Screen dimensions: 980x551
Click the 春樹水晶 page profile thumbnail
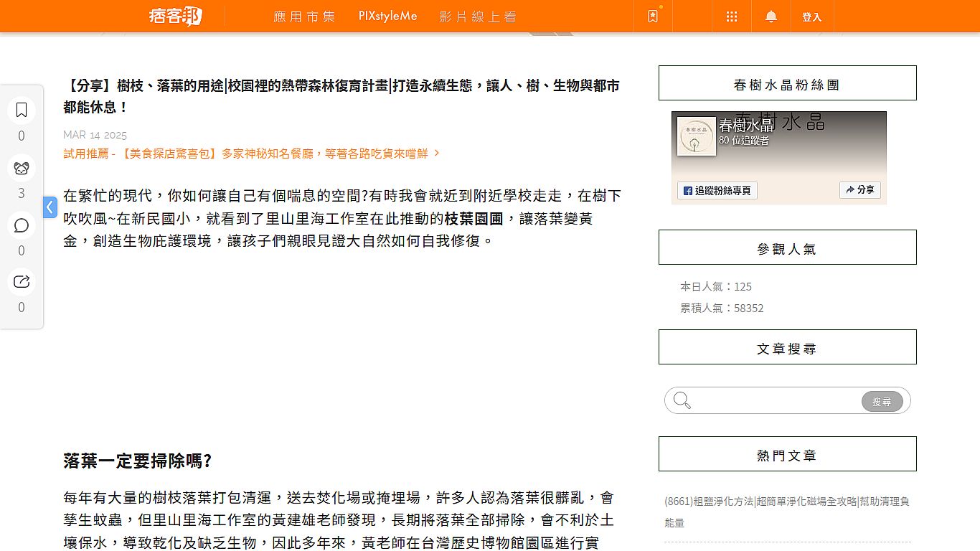(697, 136)
